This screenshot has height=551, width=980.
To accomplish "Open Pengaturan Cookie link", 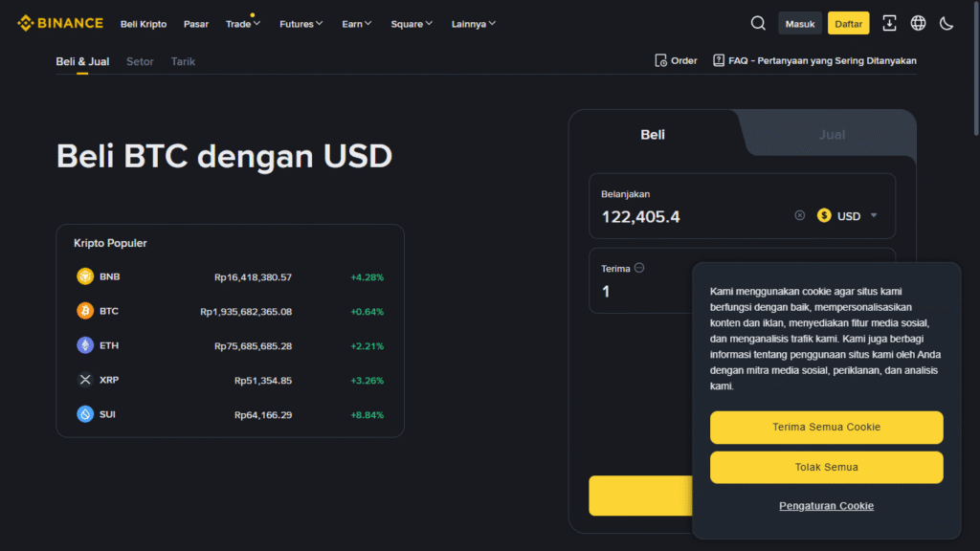I will (826, 505).
